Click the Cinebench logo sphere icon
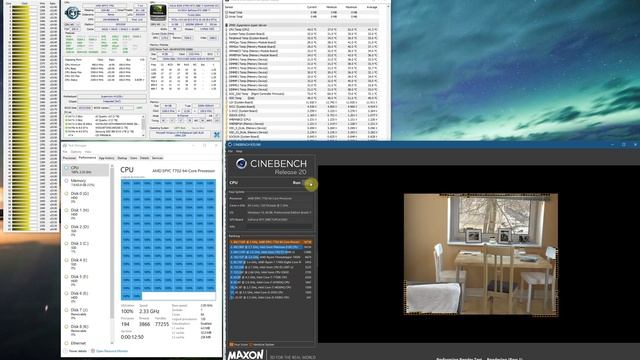The height and width of the screenshot is (360, 640). [x=241, y=164]
